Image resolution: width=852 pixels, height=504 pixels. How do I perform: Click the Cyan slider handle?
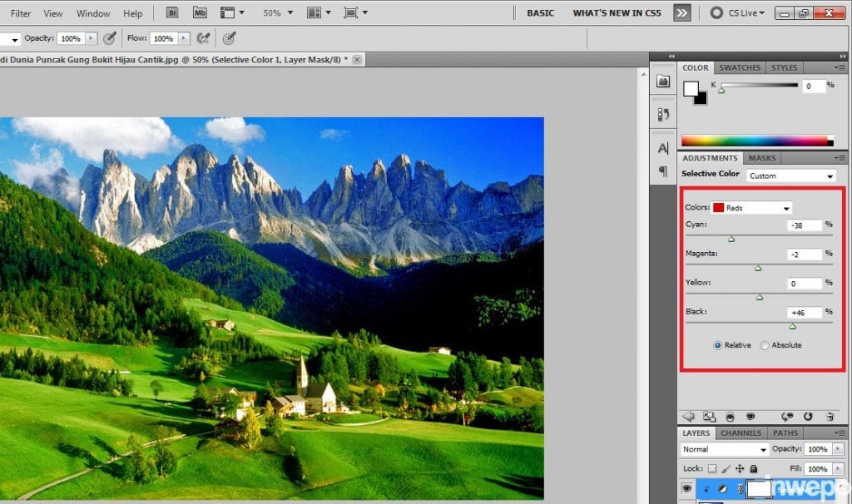(x=731, y=239)
